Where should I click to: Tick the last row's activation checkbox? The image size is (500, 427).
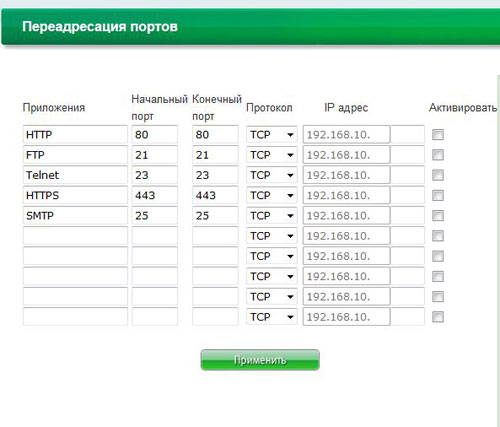point(438,317)
